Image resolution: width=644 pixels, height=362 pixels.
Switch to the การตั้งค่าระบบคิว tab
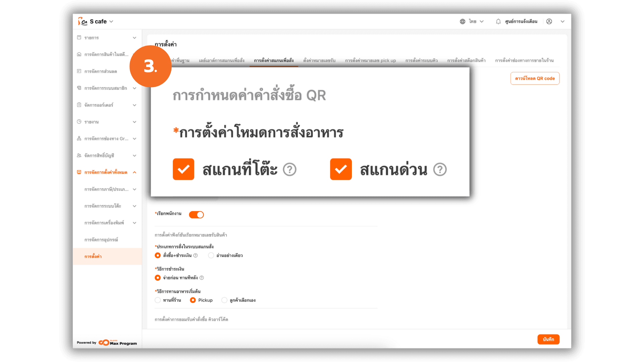coord(421,60)
